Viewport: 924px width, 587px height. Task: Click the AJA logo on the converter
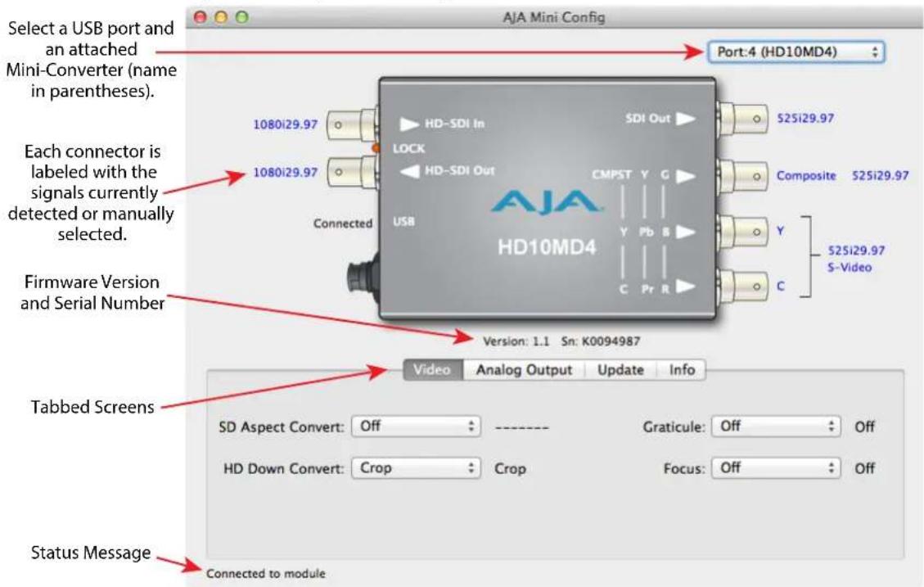click(547, 202)
